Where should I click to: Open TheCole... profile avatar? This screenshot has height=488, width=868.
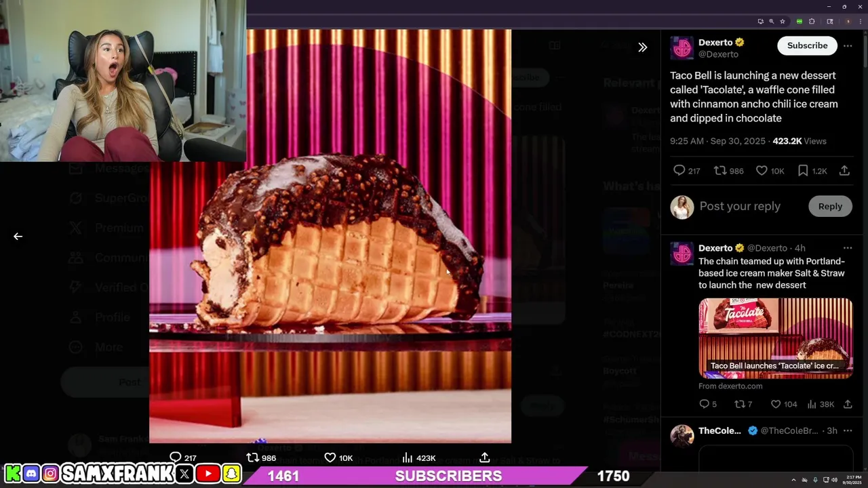click(682, 436)
